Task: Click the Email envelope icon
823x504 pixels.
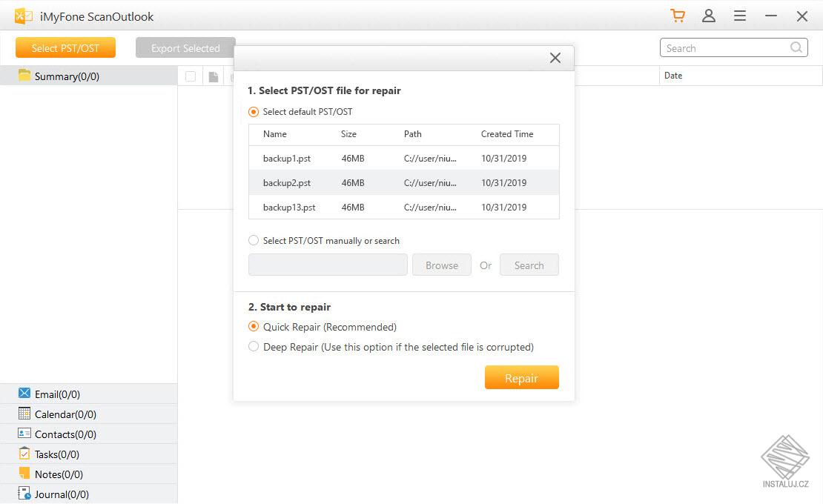Action: [x=24, y=394]
